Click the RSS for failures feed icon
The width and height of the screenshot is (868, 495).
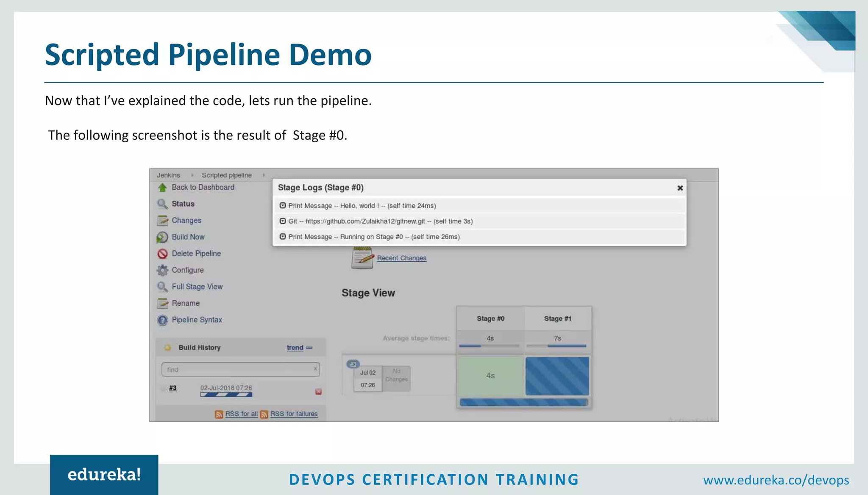point(264,414)
